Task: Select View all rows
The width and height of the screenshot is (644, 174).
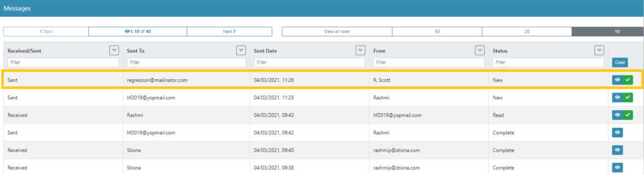Action: click(x=337, y=32)
